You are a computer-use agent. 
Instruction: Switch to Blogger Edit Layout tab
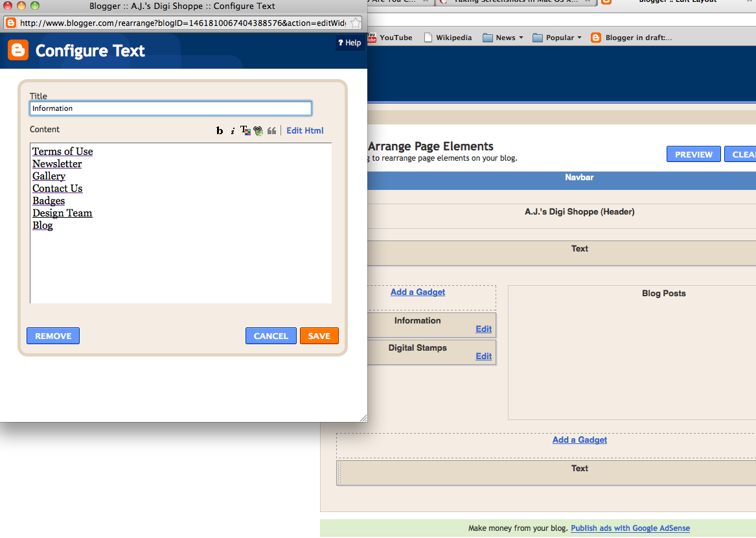(x=674, y=1)
